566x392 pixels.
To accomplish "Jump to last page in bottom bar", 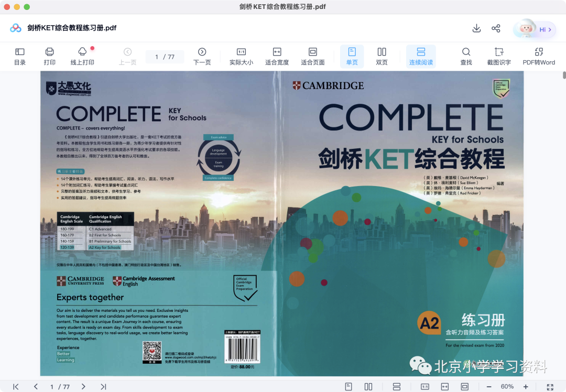I will [103, 387].
